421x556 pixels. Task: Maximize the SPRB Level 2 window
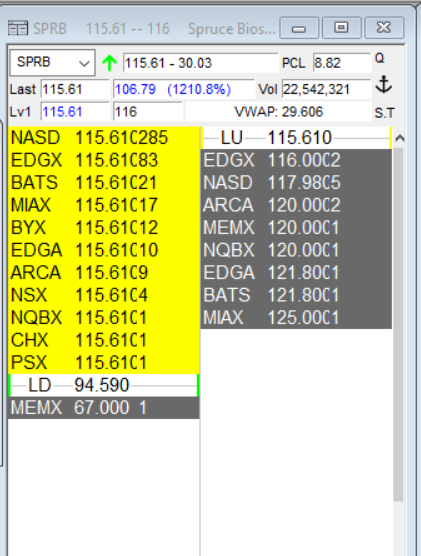pos(341,28)
